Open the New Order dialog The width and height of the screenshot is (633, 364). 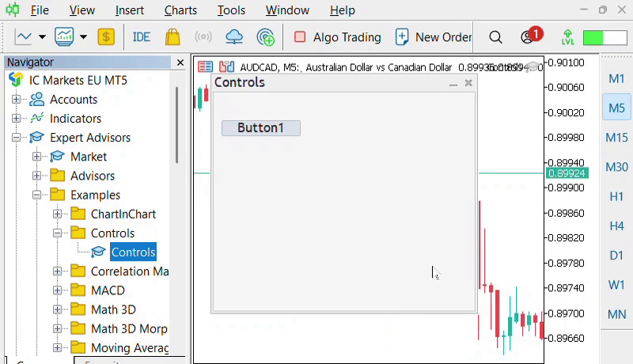pos(433,37)
